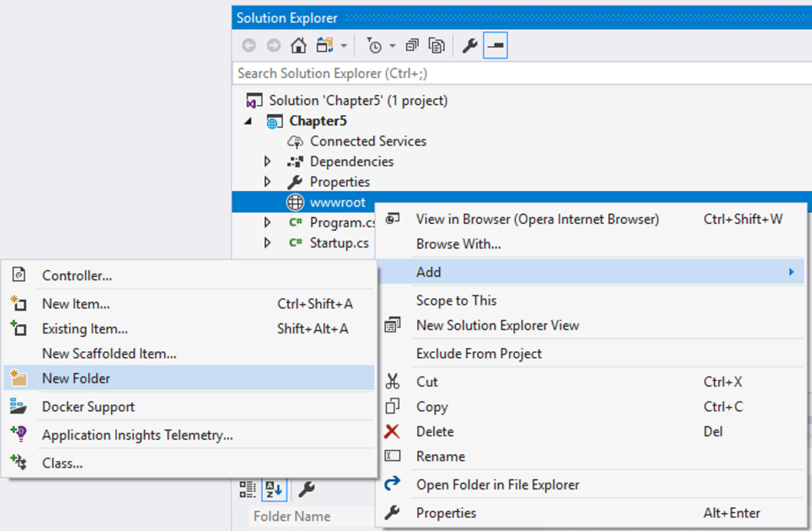Click the Search Solution Explorer field
The image size is (812, 531).
click(x=518, y=74)
